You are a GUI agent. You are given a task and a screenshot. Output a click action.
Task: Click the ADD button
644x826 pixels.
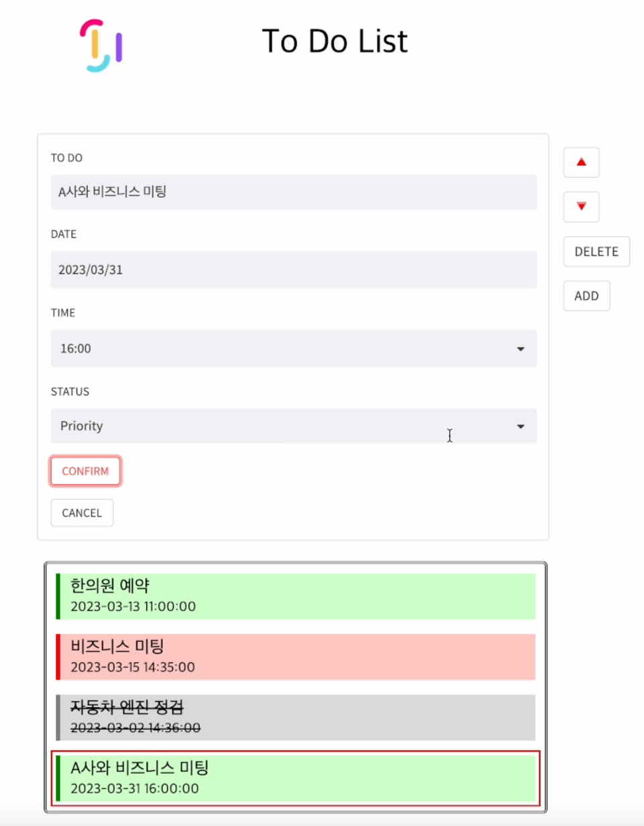[x=587, y=296]
